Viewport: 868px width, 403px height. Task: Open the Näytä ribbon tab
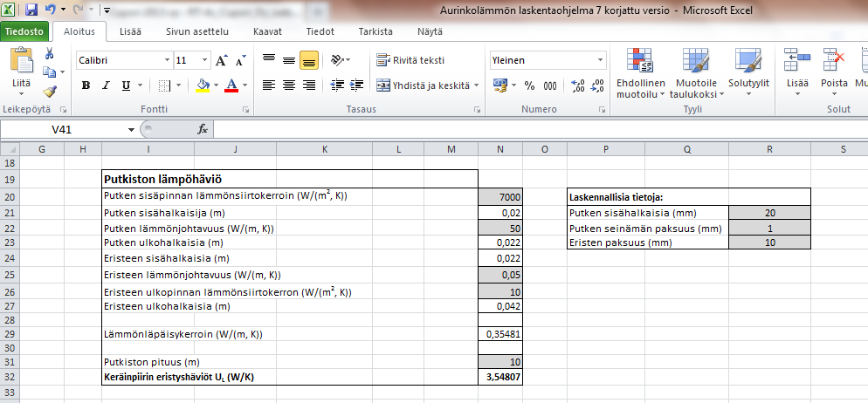pyautogui.click(x=430, y=31)
